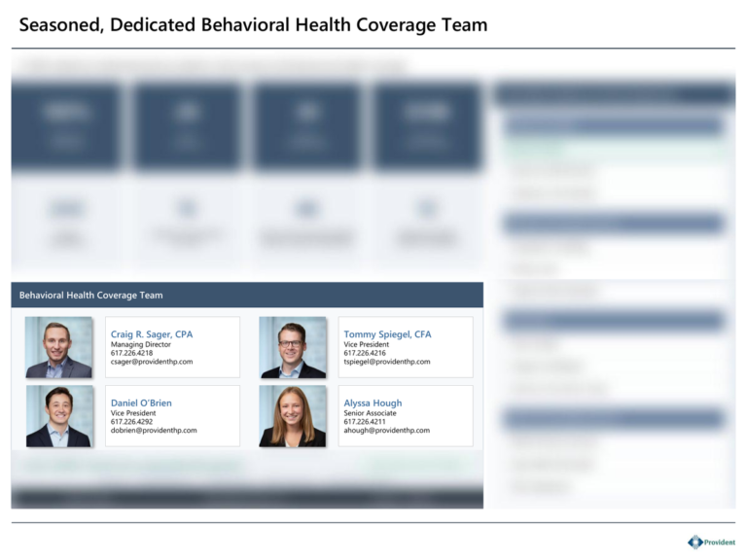
Task: Click the name 'Daniel O'Brien'
Action: tap(141, 402)
